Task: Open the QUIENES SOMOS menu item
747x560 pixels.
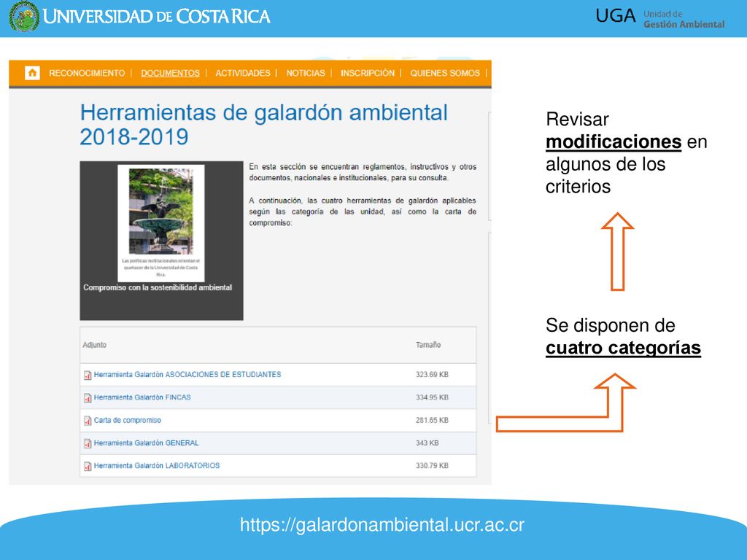Action: point(445,74)
